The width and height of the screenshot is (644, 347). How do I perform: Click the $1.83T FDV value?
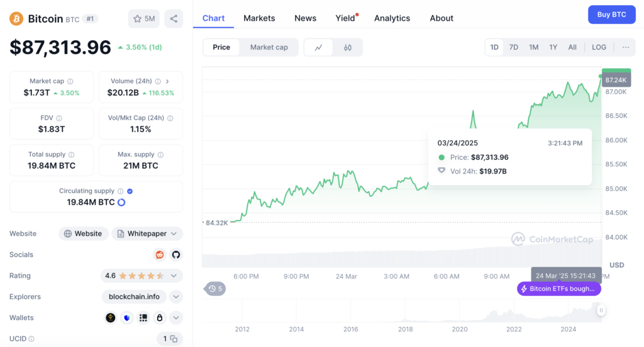pyautogui.click(x=52, y=129)
